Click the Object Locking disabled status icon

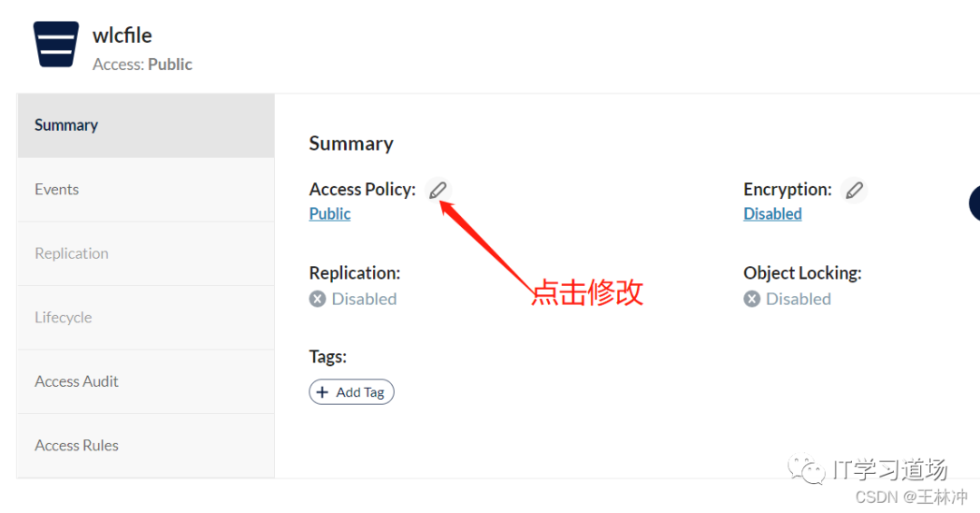[x=752, y=299]
